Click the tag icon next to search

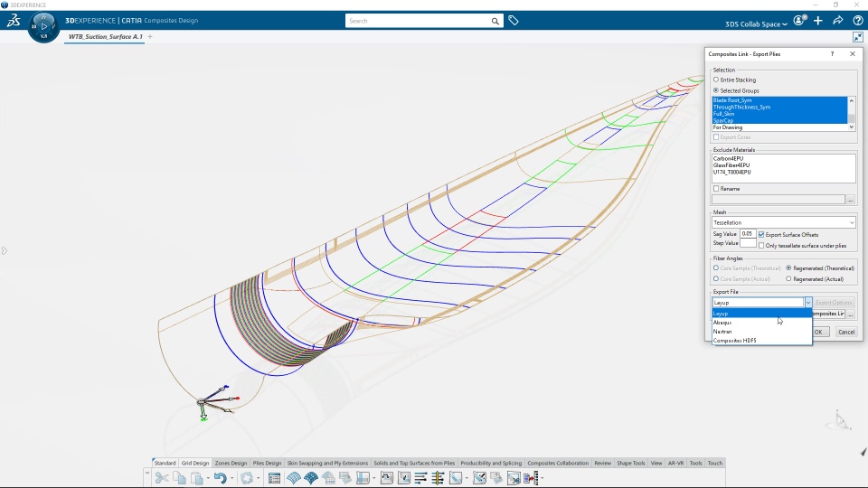point(514,21)
